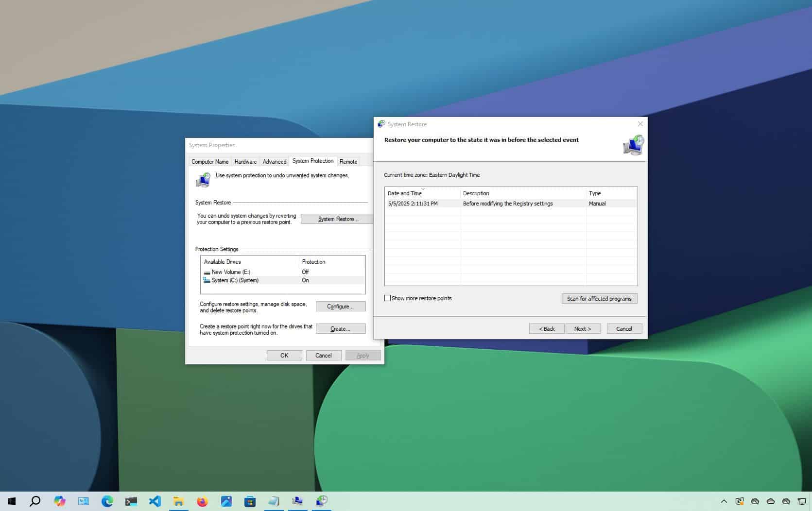Click Create to make a new restore point
Screen dimensions: 812x511
340,328
